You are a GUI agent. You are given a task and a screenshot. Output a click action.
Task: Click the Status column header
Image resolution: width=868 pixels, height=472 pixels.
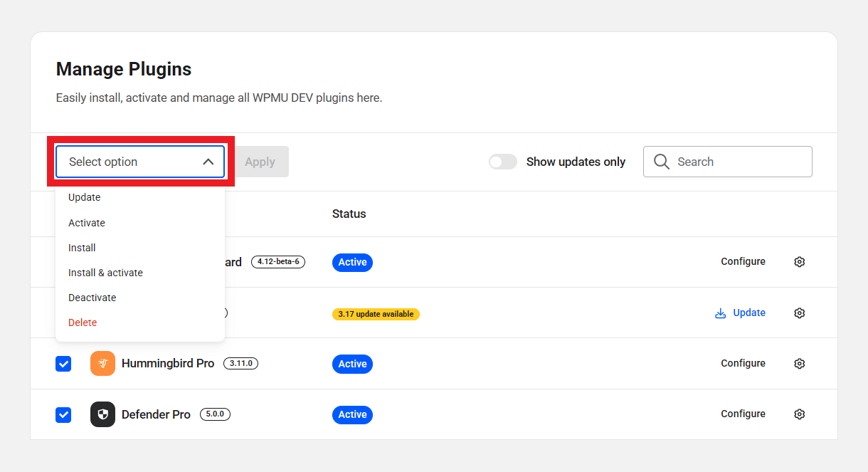pyautogui.click(x=349, y=214)
